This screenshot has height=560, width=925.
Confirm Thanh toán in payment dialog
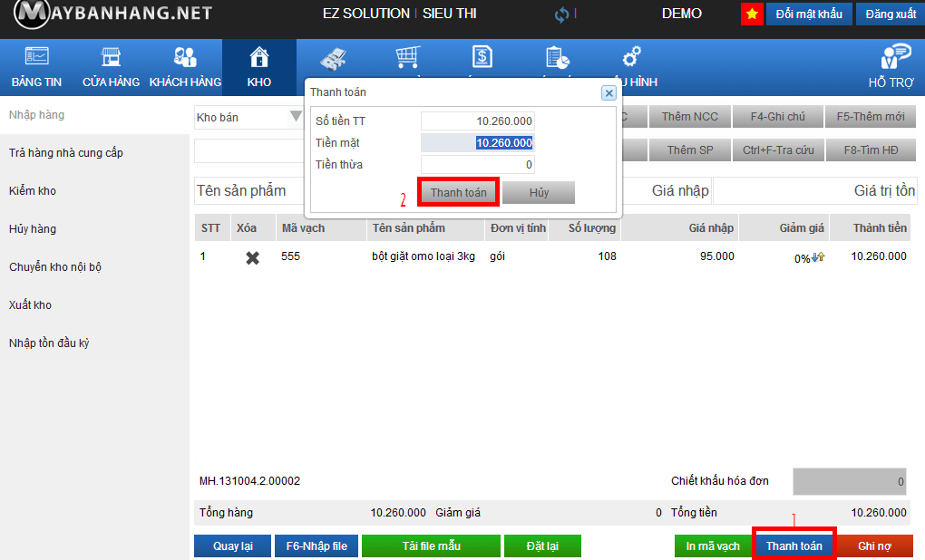pos(458,192)
